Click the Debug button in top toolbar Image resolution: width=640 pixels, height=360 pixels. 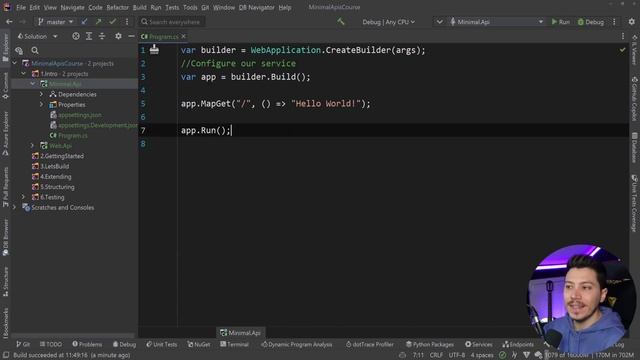pyautogui.click(x=591, y=22)
